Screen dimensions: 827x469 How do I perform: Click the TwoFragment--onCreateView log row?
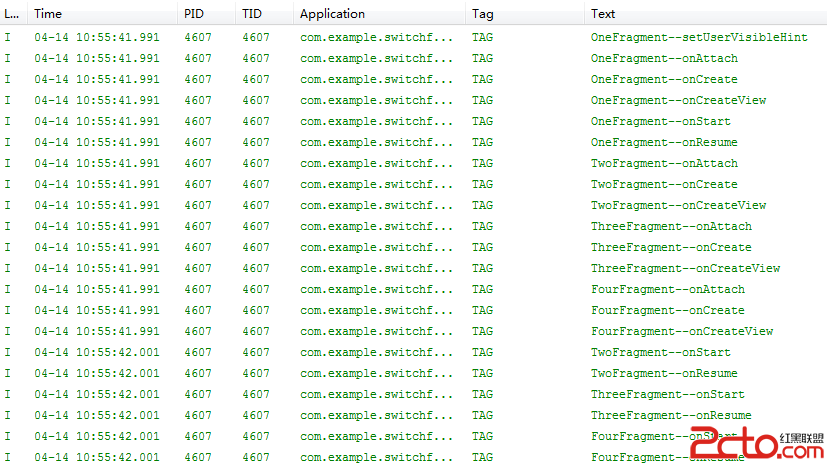(678, 205)
